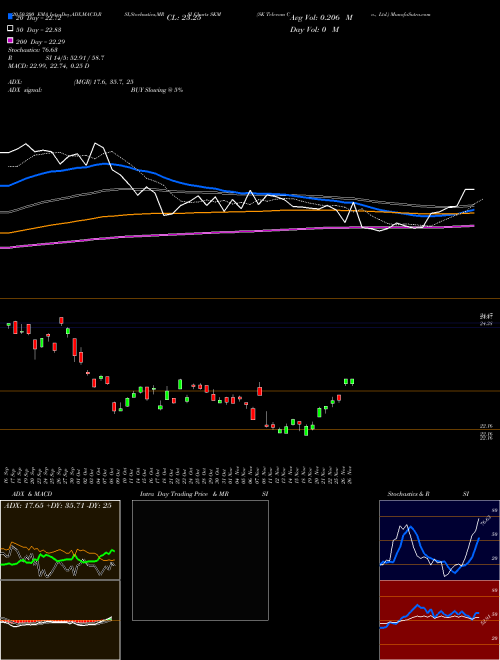
Task: Select the 'MACD: 22.99, 22.74, 0.25 D' line
Action: [x=49, y=66]
